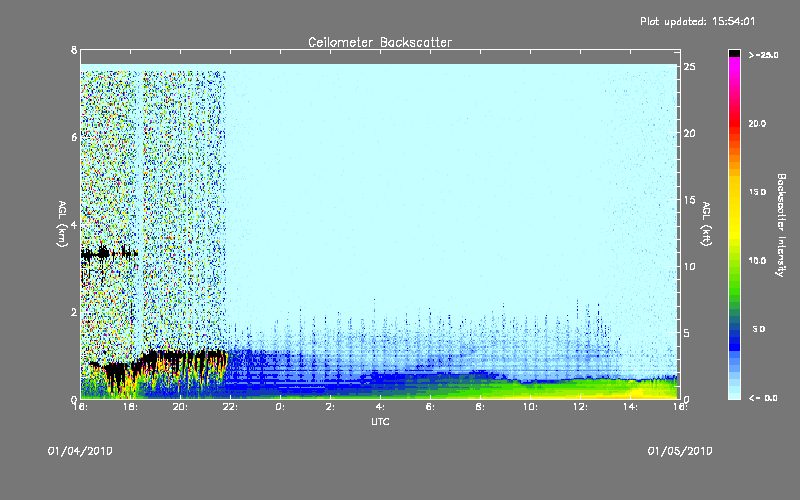
Task: Click the x-axis tick label '12:'
Action: (580, 407)
